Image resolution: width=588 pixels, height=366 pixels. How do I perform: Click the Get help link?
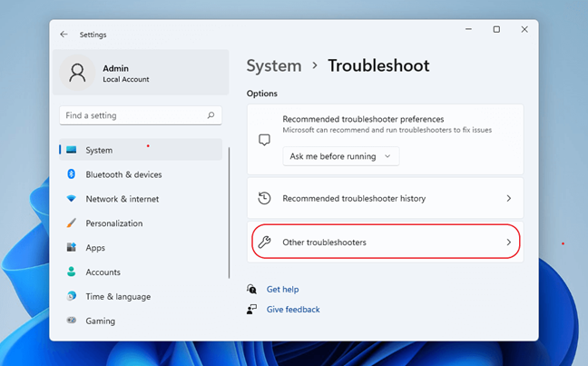point(282,290)
